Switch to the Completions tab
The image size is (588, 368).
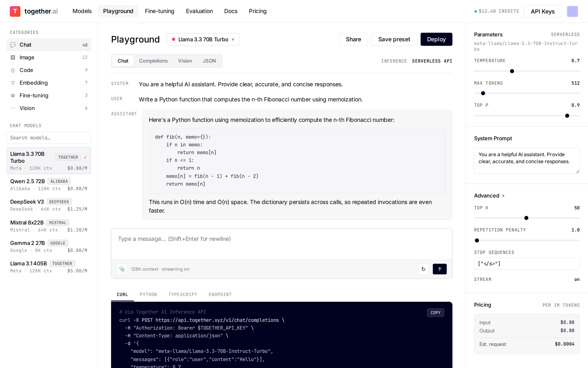tap(153, 61)
